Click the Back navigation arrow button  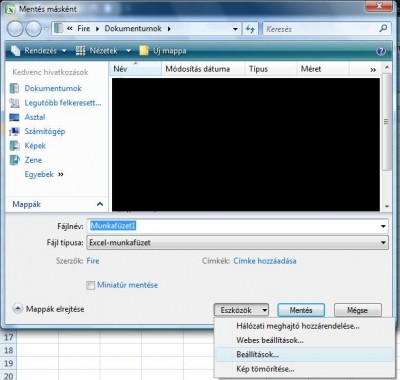[x=15, y=29]
